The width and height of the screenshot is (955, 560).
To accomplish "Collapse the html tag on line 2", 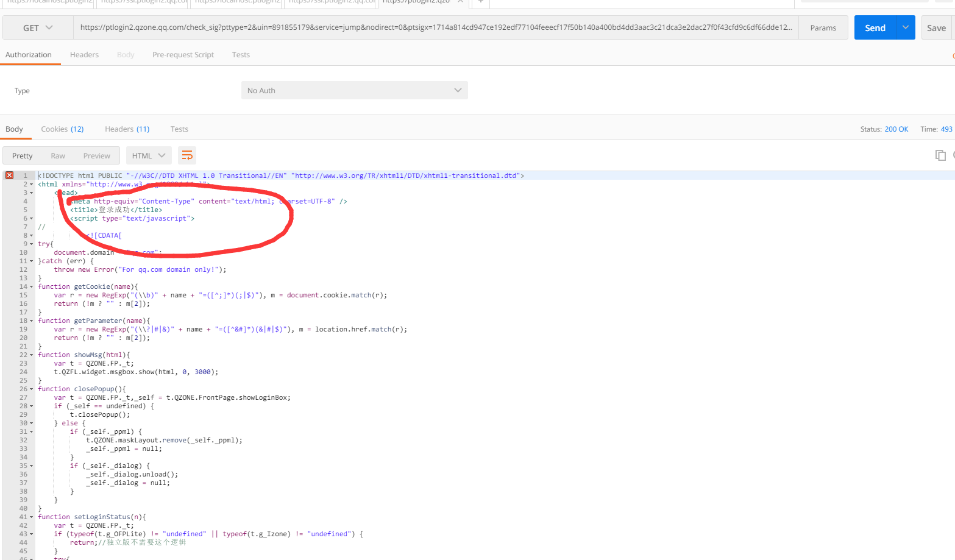I will (32, 184).
